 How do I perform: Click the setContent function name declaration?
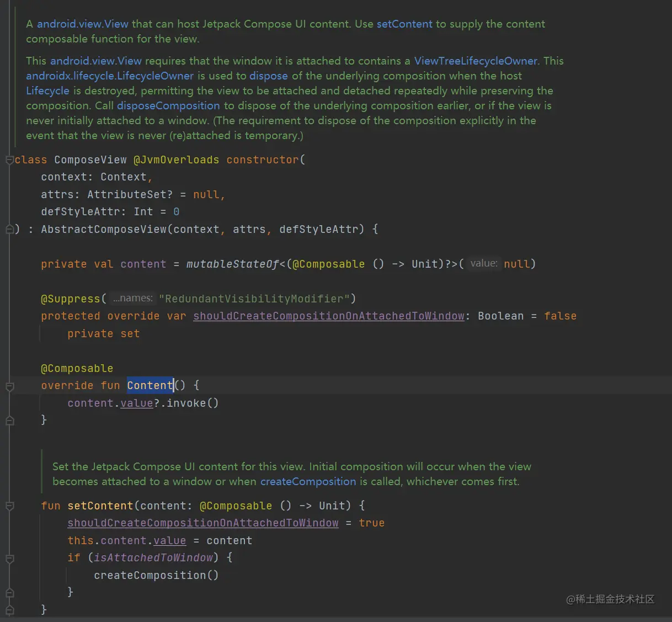(x=100, y=506)
